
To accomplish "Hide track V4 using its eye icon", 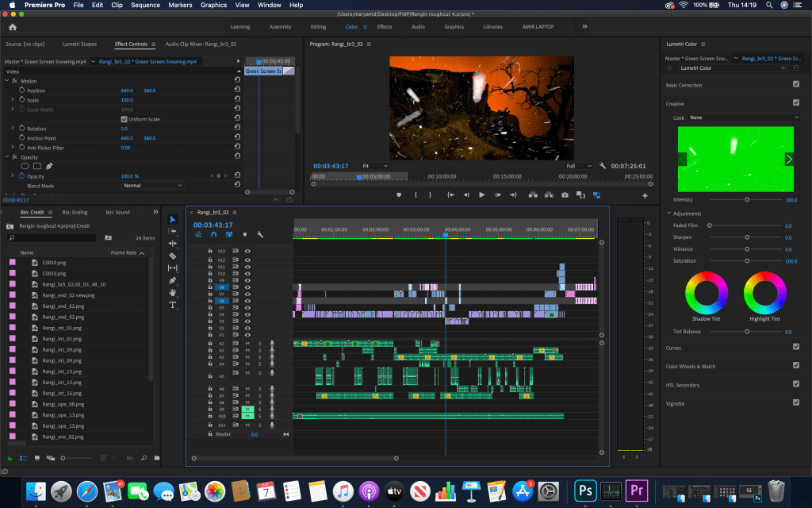I will [247, 315].
